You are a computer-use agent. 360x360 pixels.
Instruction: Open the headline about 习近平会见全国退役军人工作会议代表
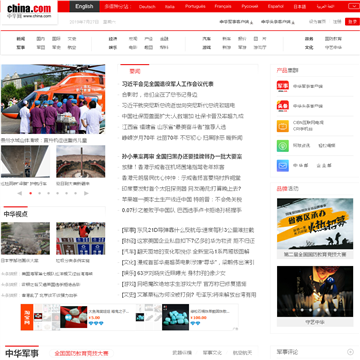tap(168, 84)
